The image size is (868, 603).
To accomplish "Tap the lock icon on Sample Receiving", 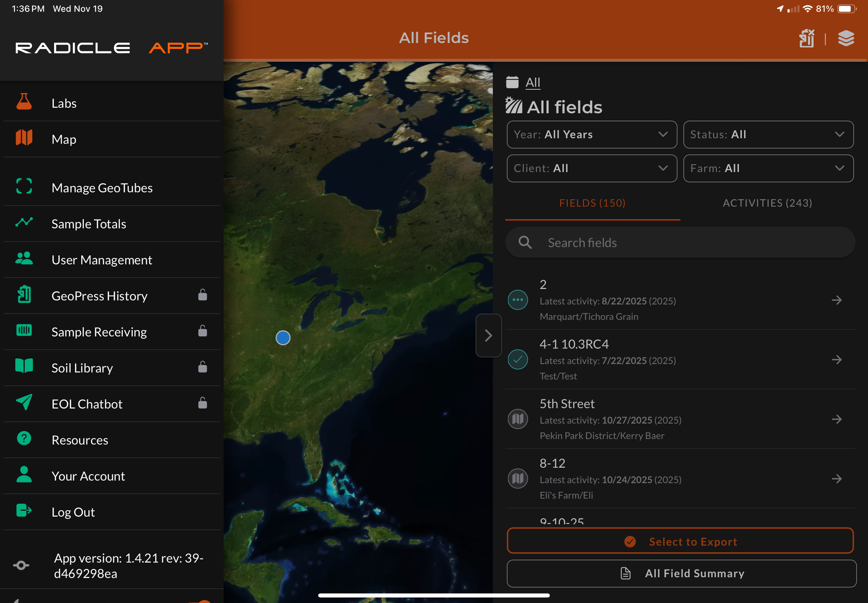I will 203,331.
